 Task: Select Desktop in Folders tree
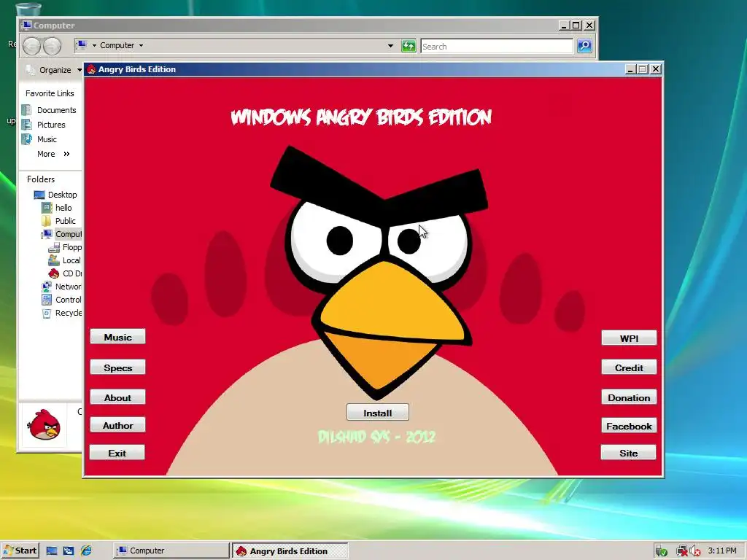pos(62,194)
